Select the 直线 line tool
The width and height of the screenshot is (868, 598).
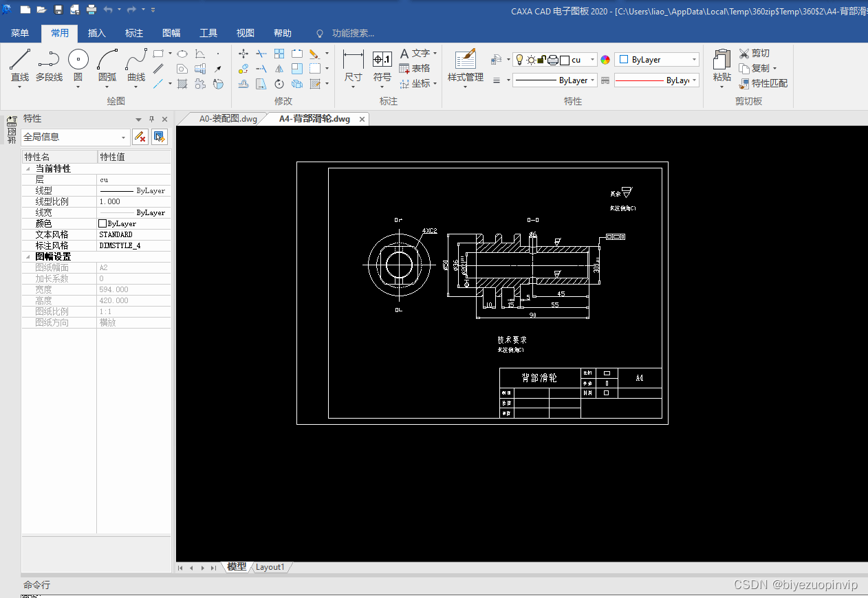(20, 67)
